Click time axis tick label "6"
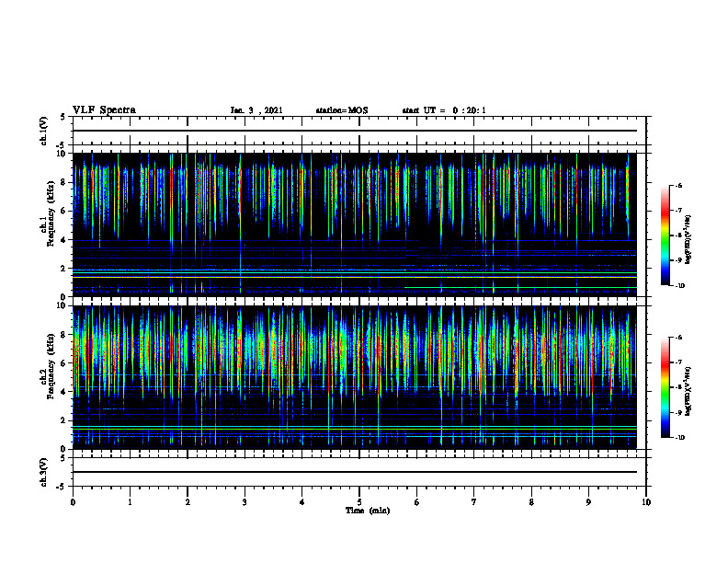 [417, 502]
